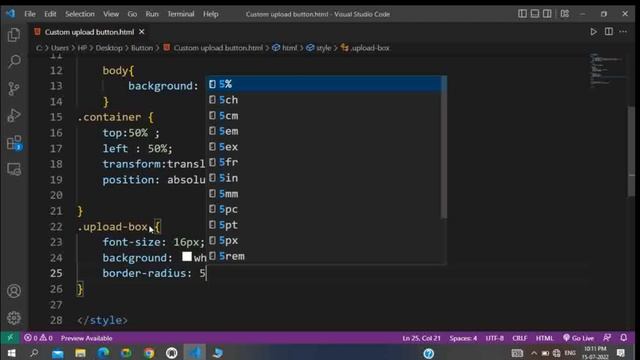Select the 5fr suggestion
Viewport: 640px width, 360px height.
pyautogui.click(x=325, y=162)
